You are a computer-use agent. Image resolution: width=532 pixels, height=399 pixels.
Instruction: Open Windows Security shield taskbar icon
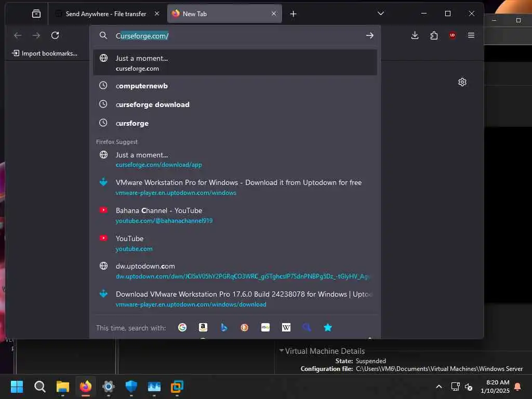(x=131, y=387)
